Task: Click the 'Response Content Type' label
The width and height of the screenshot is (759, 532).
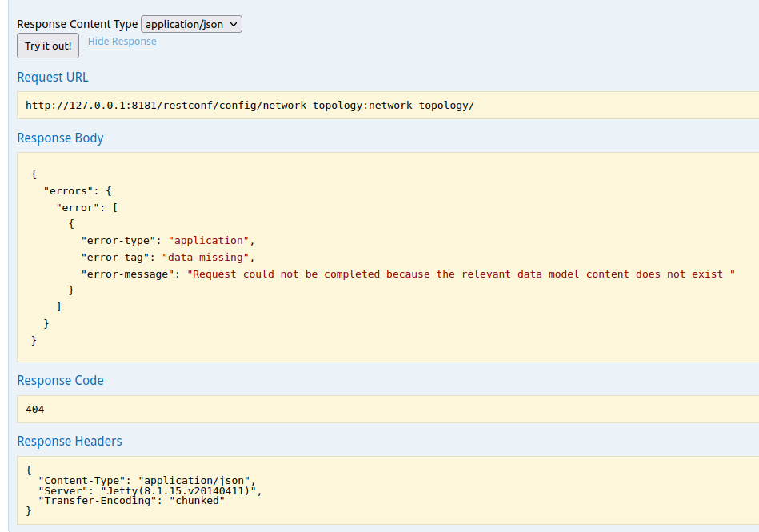Action: (77, 25)
